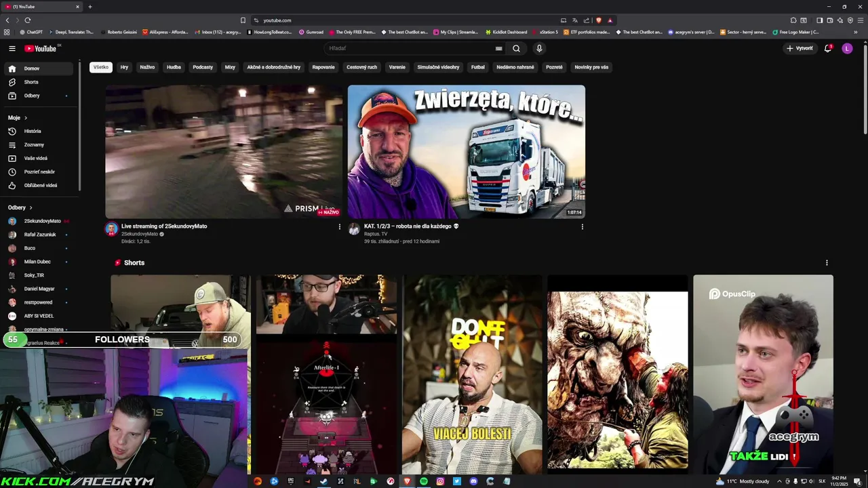The image size is (868, 488).
Task: Open Odbery subscriptions in sidebar
Action: point(39,96)
